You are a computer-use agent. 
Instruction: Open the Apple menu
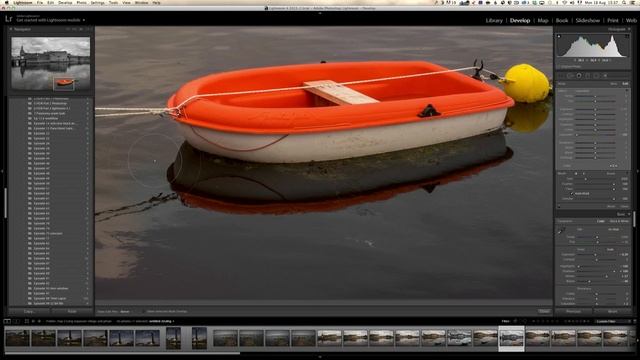point(6,2)
